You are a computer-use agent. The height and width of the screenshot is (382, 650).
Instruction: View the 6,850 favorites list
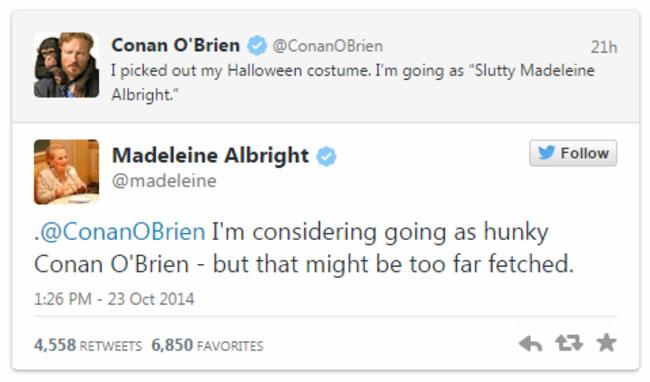pos(207,345)
